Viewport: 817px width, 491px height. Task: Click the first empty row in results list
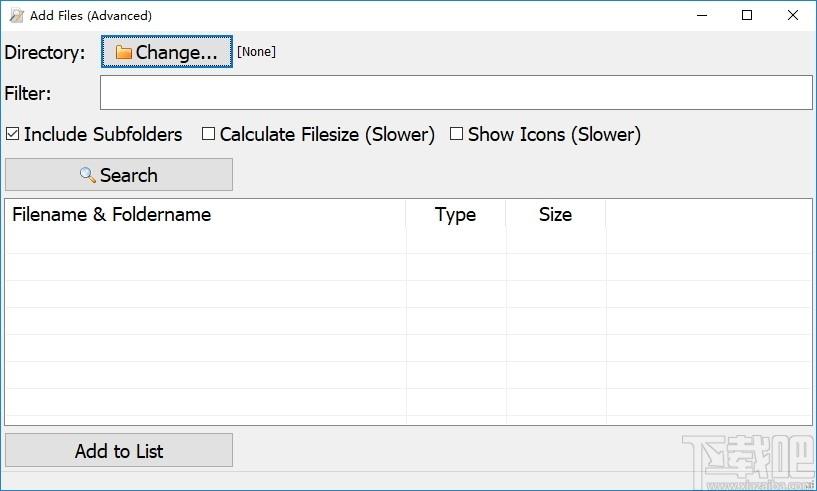[x=205, y=241]
